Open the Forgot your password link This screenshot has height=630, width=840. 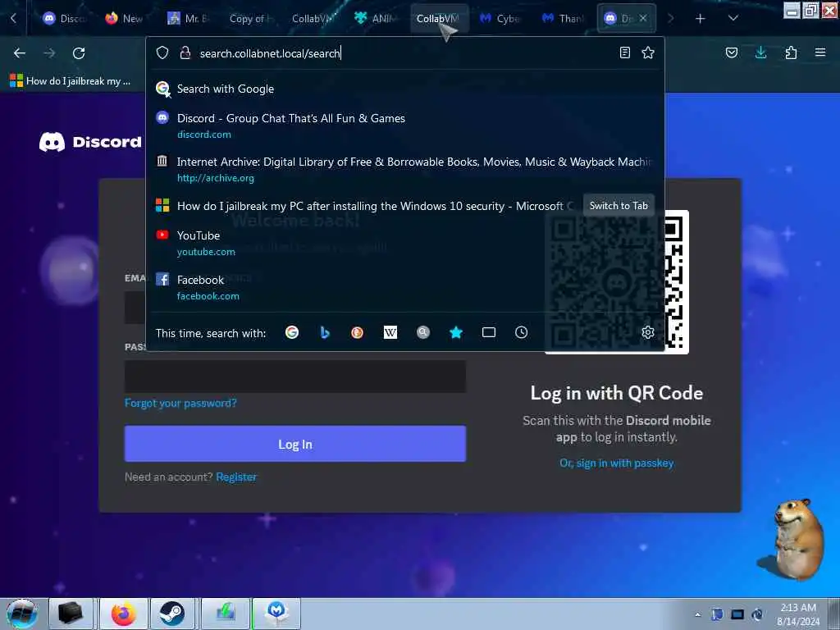point(180,403)
